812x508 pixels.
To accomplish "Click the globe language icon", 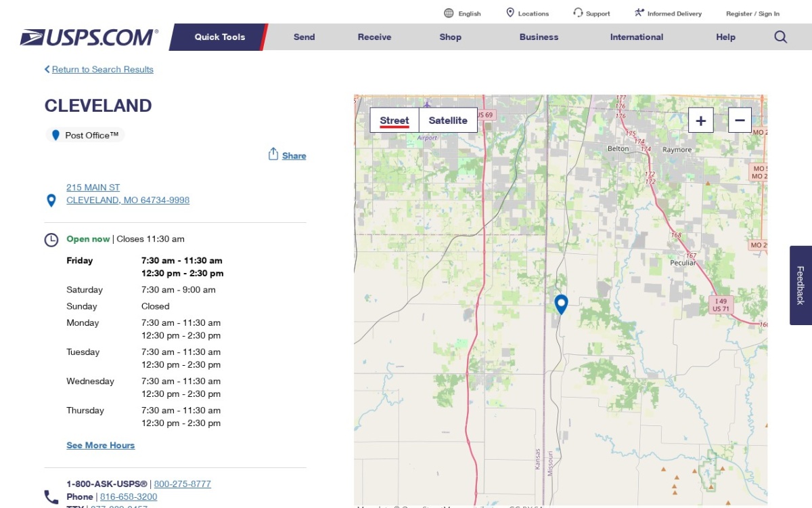I will tap(449, 13).
